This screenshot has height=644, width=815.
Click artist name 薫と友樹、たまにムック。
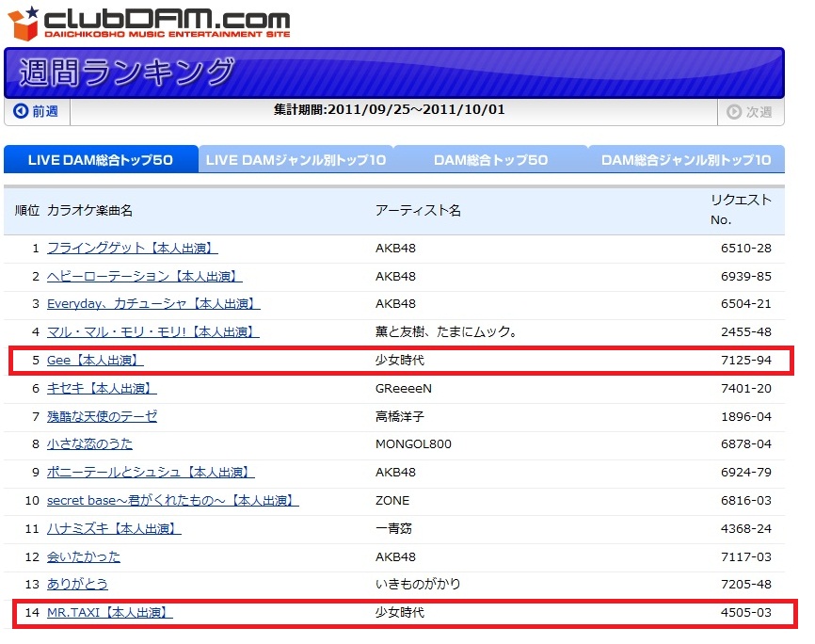[x=446, y=331]
